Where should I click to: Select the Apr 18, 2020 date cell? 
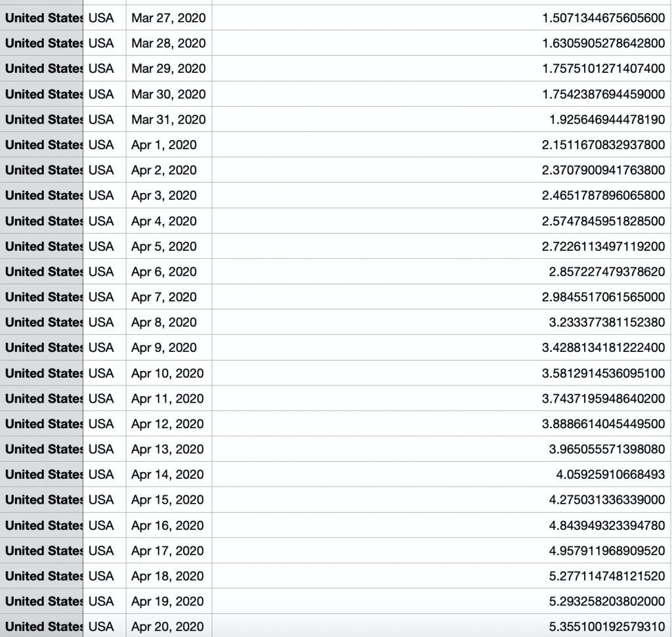167,576
